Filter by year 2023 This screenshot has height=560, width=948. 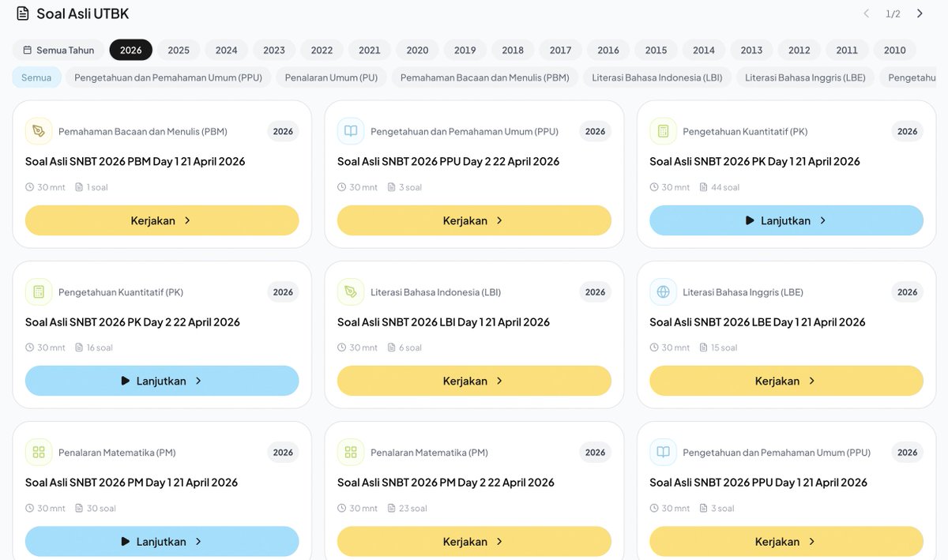click(274, 50)
